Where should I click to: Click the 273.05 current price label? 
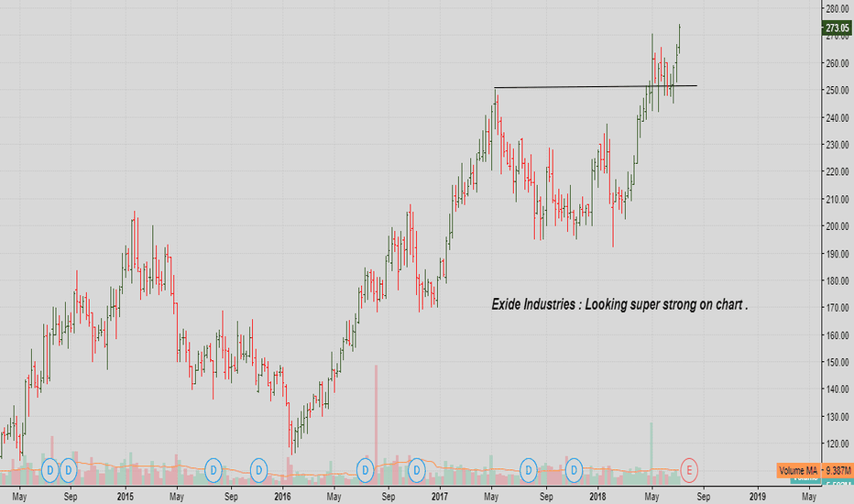[838, 27]
